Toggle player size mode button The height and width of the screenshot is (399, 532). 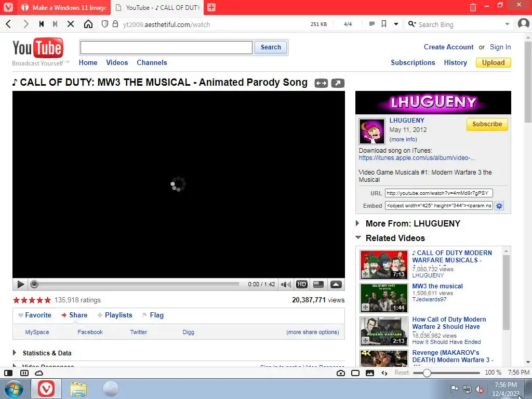[318, 284]
